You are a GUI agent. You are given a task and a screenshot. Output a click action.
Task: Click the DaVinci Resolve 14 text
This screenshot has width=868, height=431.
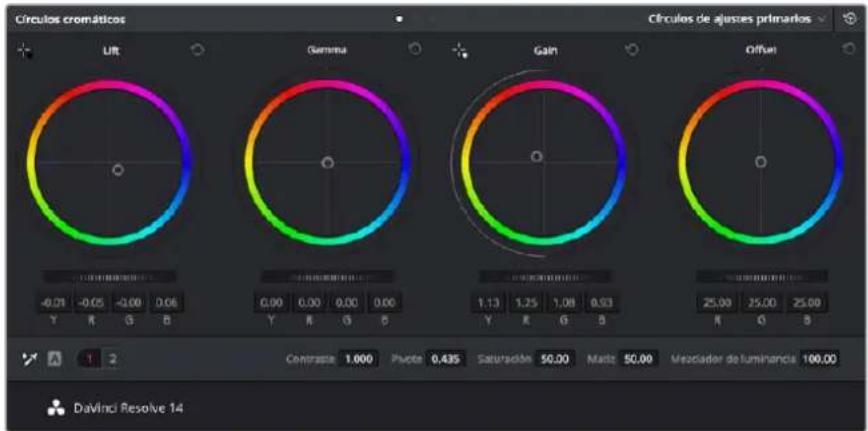point(128,409)
